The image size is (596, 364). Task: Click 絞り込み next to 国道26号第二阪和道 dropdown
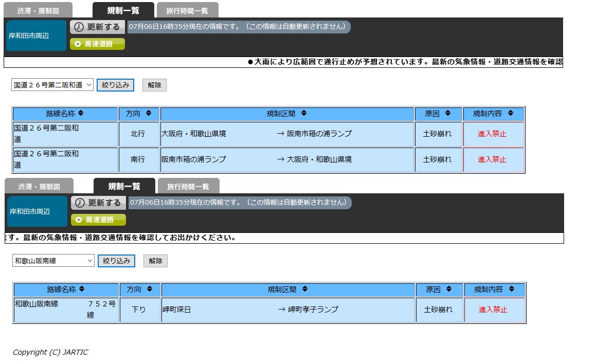(x=116, y=85)
